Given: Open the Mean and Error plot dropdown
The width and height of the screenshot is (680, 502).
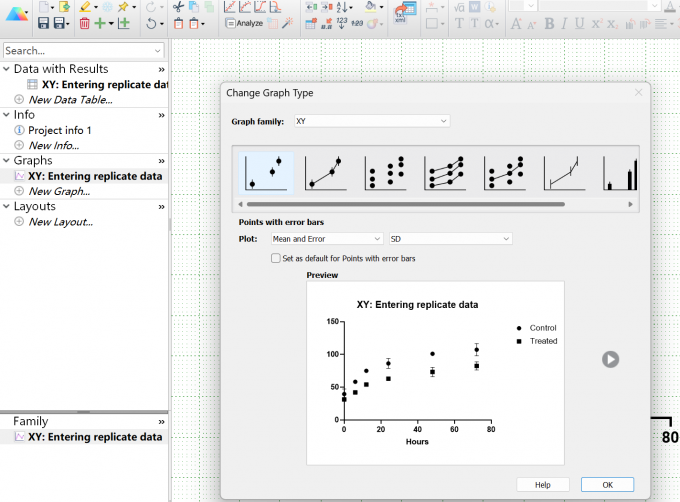Looking at the screenshot, I should 327,239.
